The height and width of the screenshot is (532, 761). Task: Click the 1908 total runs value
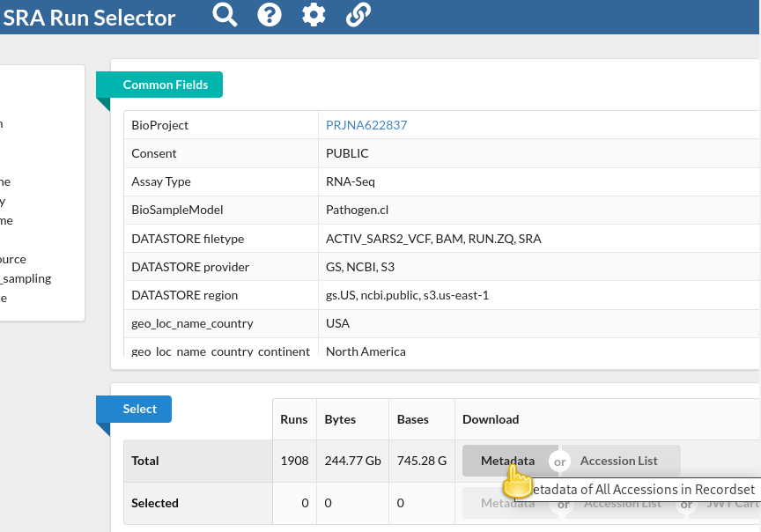point(294,461)
